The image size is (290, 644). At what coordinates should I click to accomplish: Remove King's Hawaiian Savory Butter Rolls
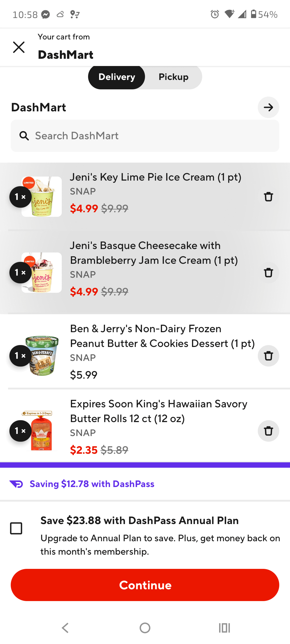point(268,431)
